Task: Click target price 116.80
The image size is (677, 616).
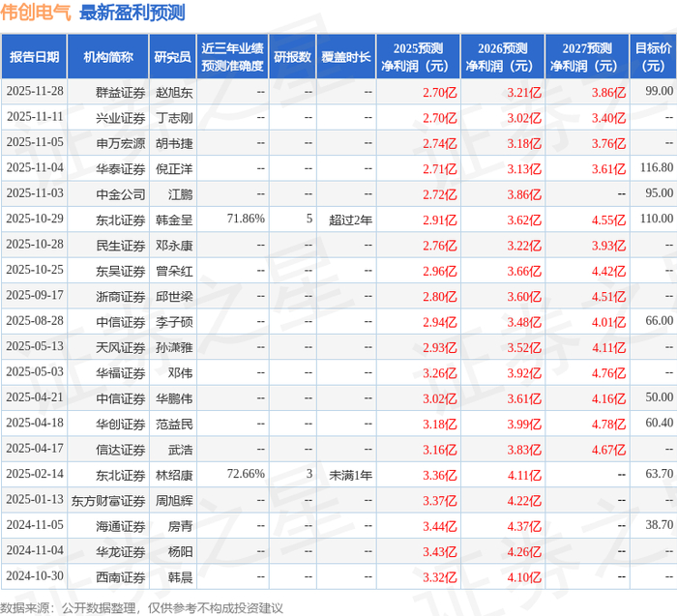Action: click(x=657, y=167)
